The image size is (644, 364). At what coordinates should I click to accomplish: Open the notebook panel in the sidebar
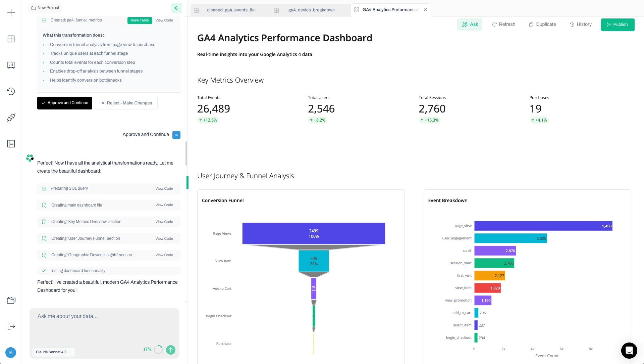11,144
